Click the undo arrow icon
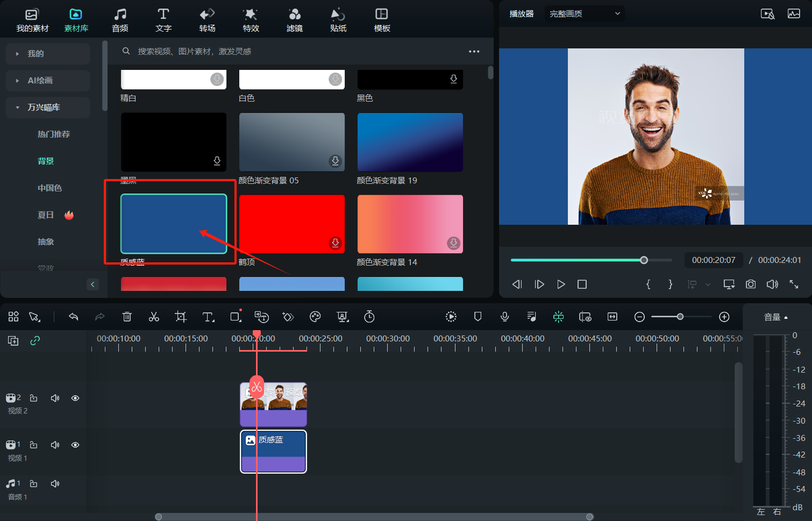812x521 pixels. [74, 317]
